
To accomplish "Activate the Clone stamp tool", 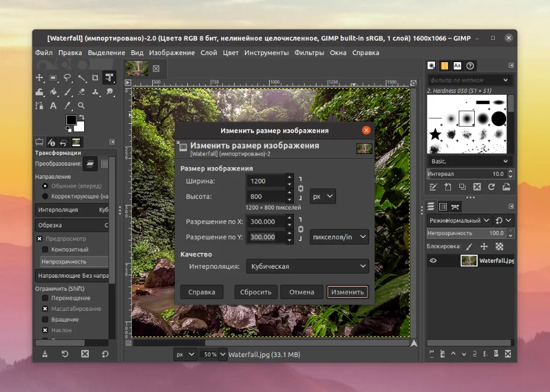I will click(95, 92).
